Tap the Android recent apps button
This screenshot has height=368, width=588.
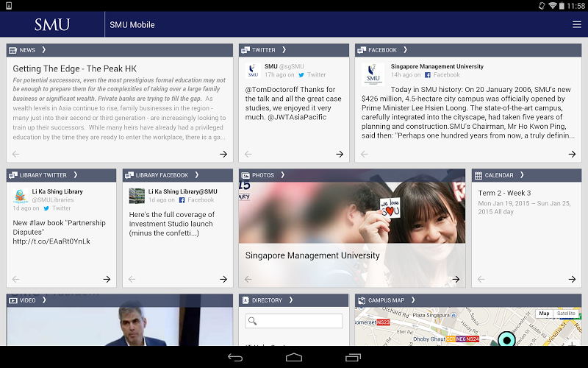[x=353, y=358]
